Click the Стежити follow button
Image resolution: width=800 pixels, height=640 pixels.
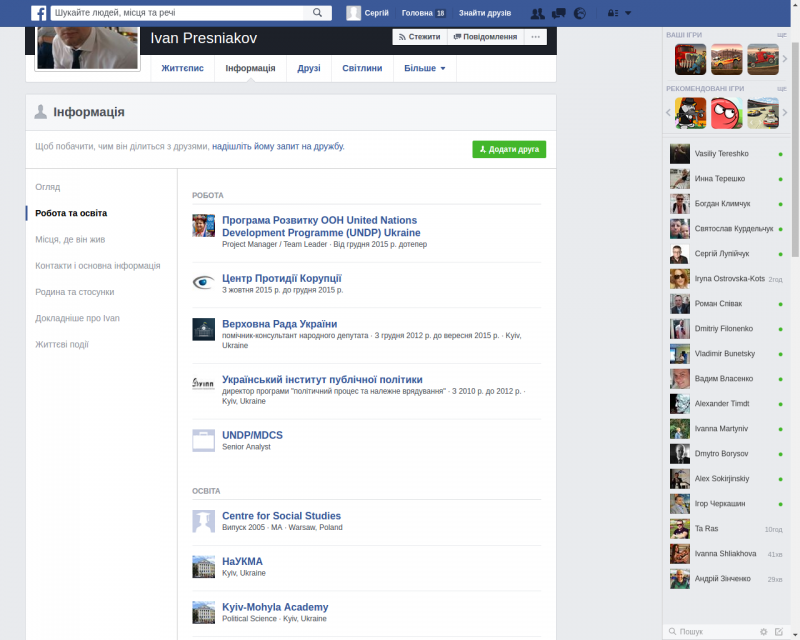[x=419, y=37]
